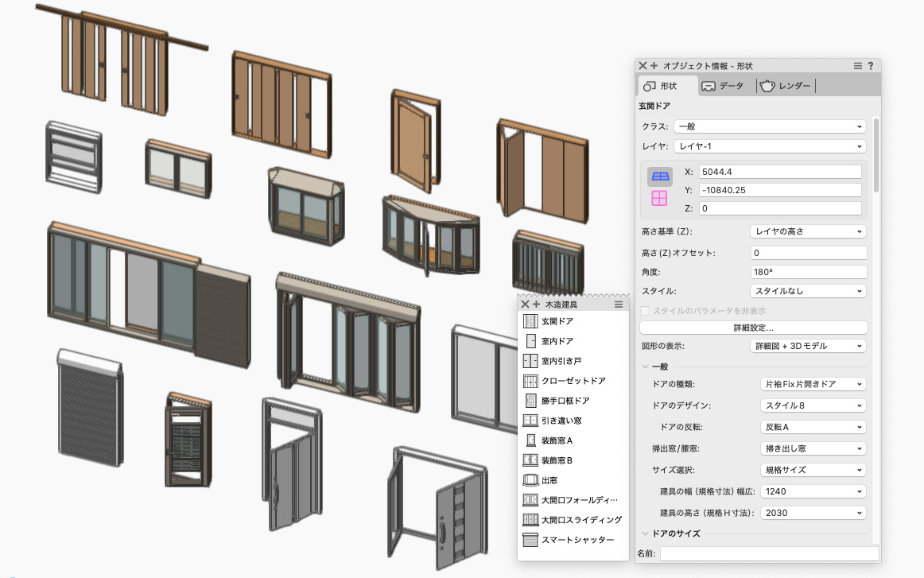Screen dimensions: 924x578
Task: Select the 装飾窓A tool icon
Action: (x=530, y=440)
